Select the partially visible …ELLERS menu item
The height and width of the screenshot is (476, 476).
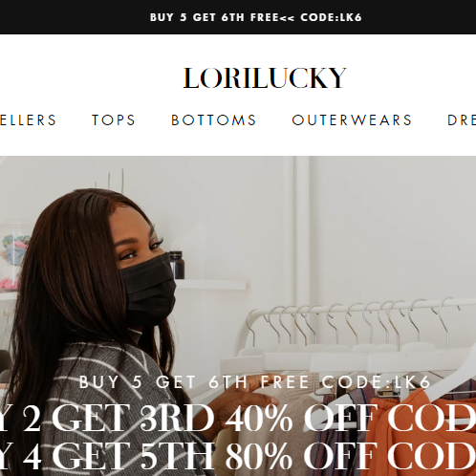[x=28, y=120]
